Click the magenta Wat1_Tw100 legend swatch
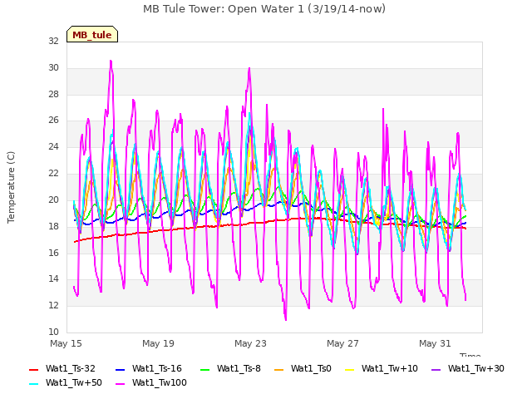The height and width of the screenshot is (399, 532). pos(120,384)
